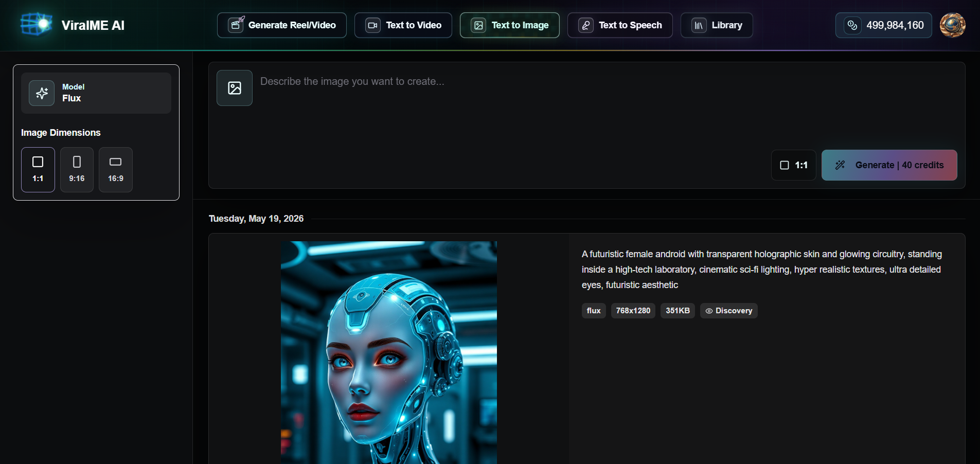Image resolution: width=980 pixels, height=464 pixels.
Task: Select the 9:16 portrait image dimension
Action: (x=77, y=170)
